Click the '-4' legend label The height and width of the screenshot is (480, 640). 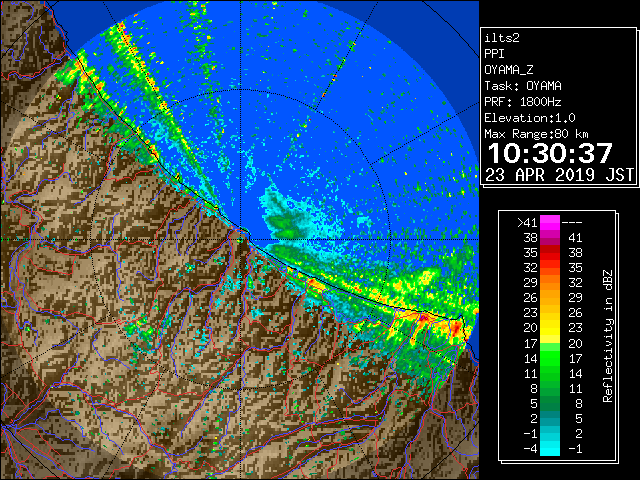coord(530,449)
